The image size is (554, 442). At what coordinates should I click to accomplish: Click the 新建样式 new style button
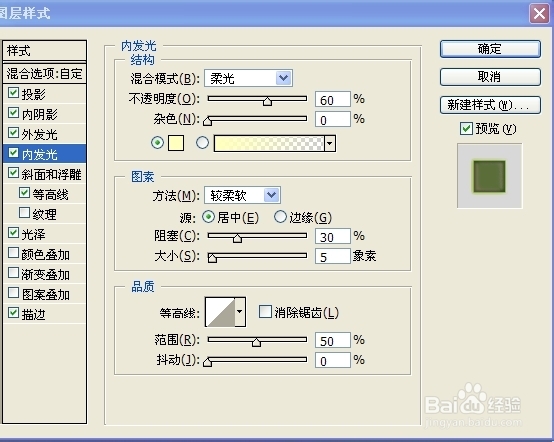[x=490, y=105]
